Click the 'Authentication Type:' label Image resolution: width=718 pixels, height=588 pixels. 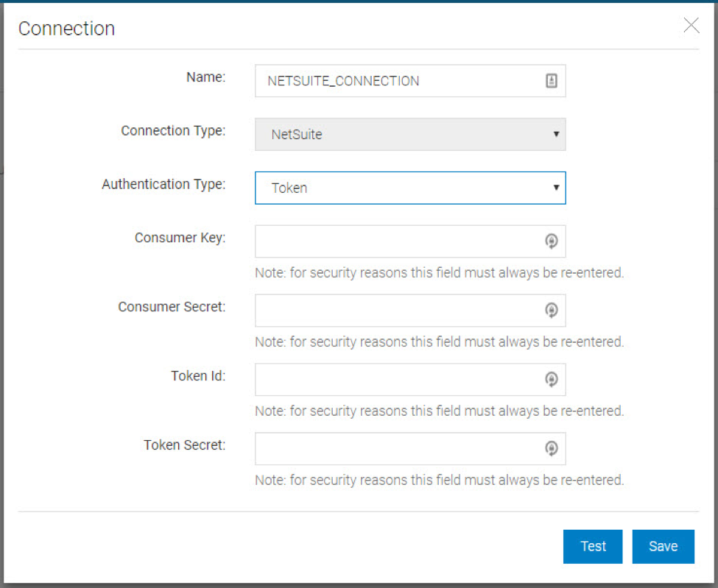tap(163, 185)
